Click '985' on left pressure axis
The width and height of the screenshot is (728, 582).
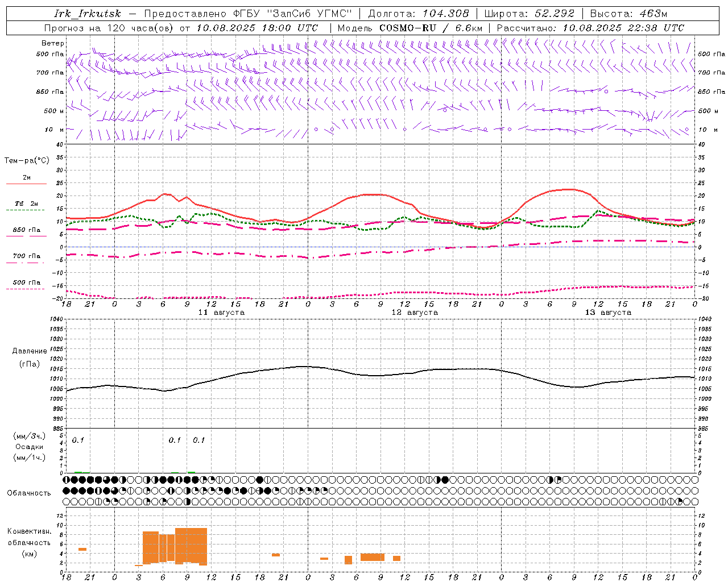pyautogui.click(x=58, y=429)
